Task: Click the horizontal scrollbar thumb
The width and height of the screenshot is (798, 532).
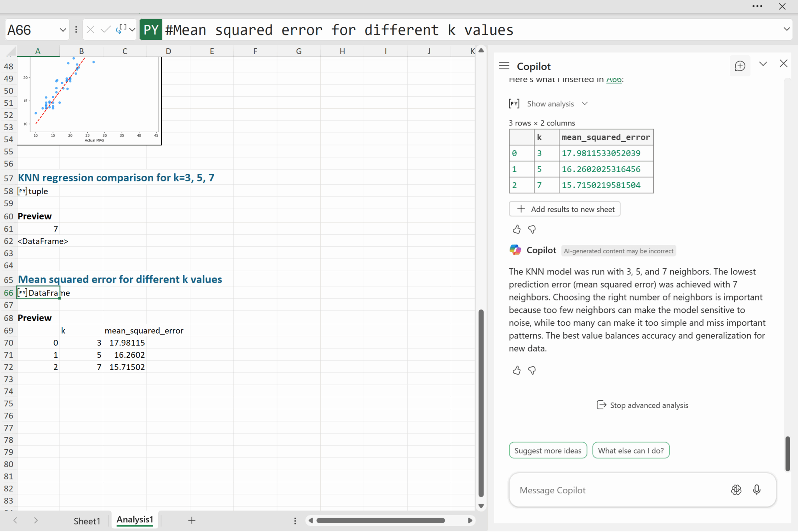Action: [x=380, y=521]
